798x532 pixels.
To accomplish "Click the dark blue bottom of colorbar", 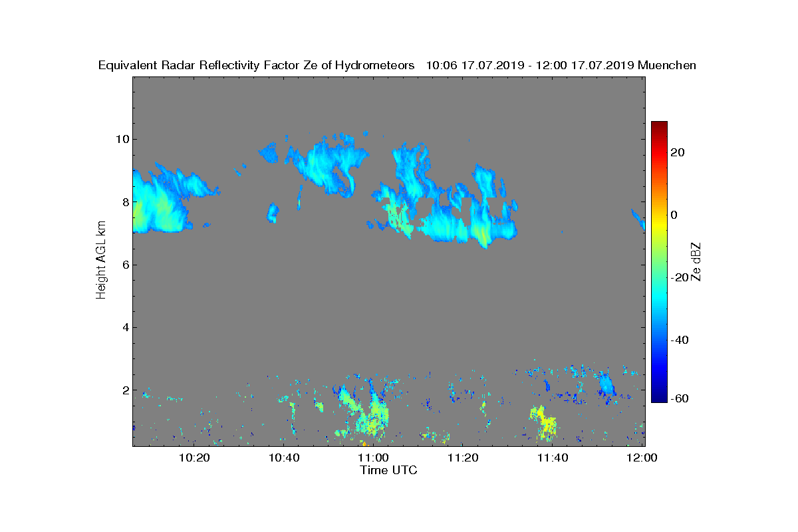I will (x=659, y=398).
